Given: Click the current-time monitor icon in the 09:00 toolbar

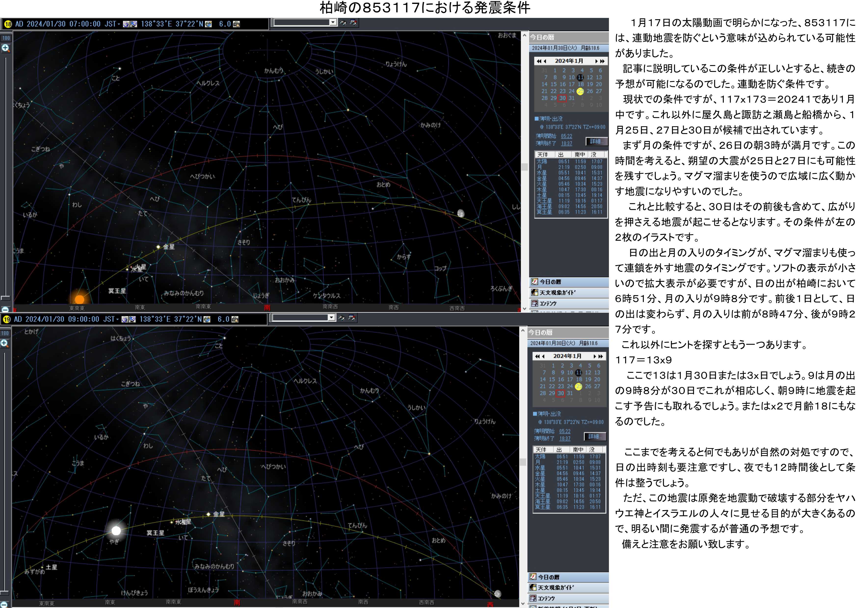Looking at the screenshot, I should (132, 319).
